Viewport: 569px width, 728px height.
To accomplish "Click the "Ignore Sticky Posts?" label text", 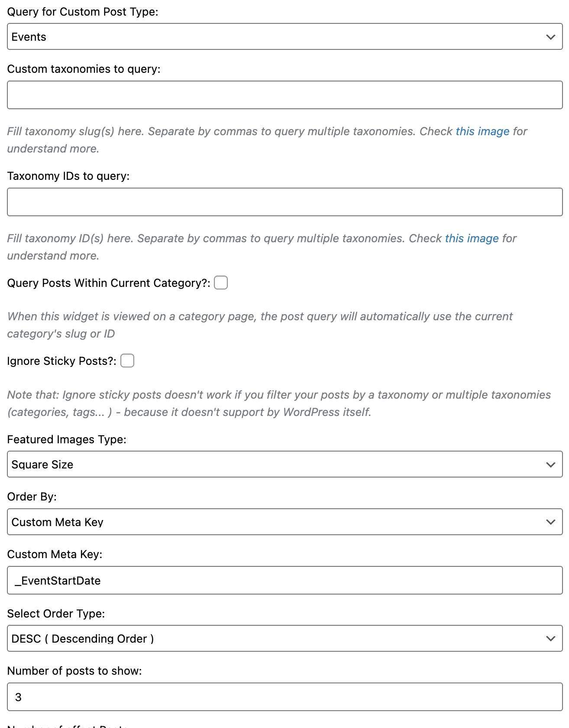I will pyautogui.click(x=61, y=361).
